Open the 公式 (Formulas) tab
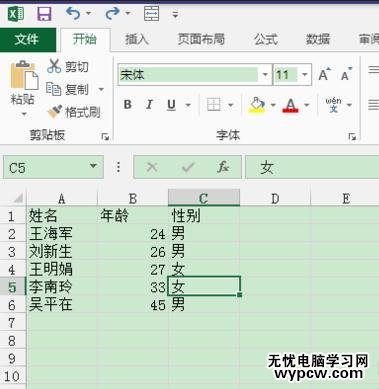379x389 pixels. [x=266, y=40]
